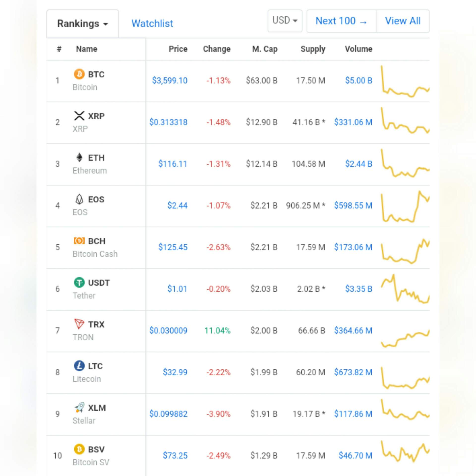Click the blue Litecoin icon

(79, 366)
